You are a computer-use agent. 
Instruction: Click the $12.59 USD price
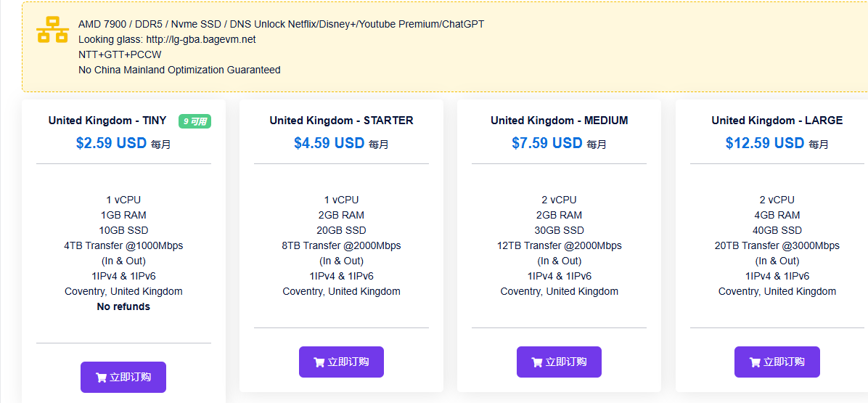pos(764,143)
